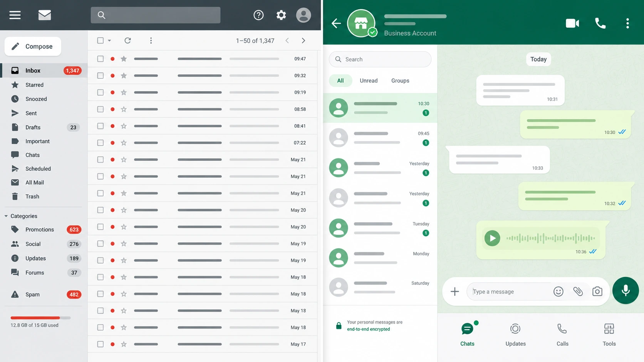
Task: Open the more options dots in mail toolbar
Action: click(151, 40)
